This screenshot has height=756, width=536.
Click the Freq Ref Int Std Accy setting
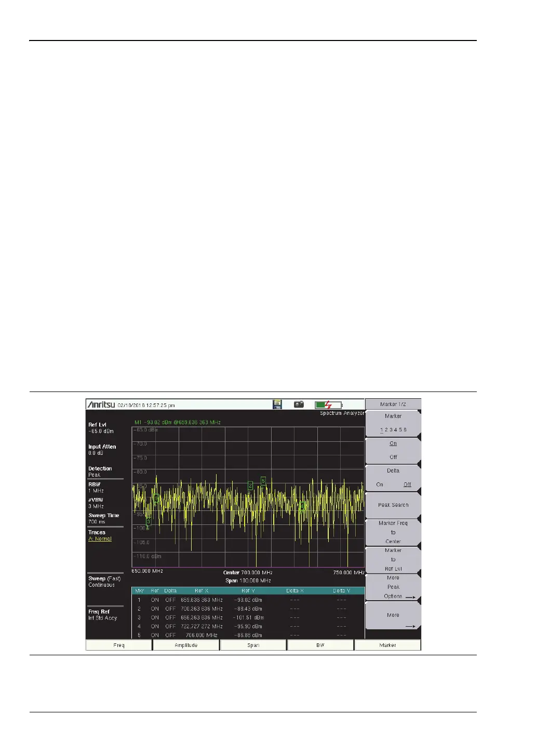(103, 615)
